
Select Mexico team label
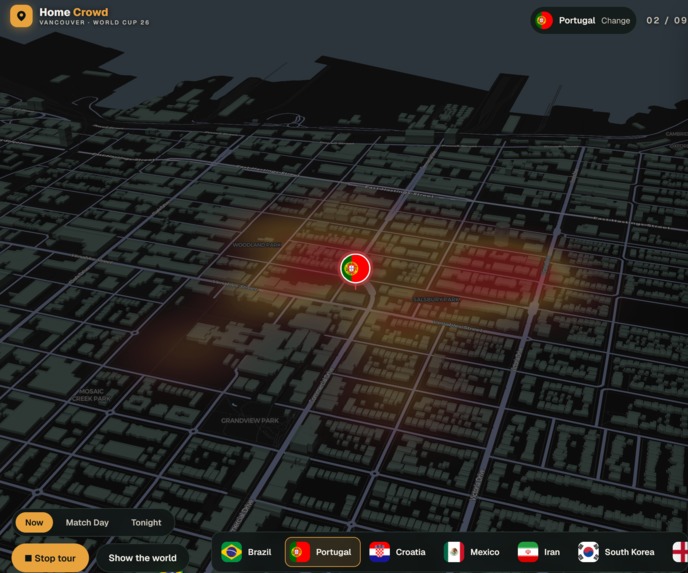(x=484, y=552)
